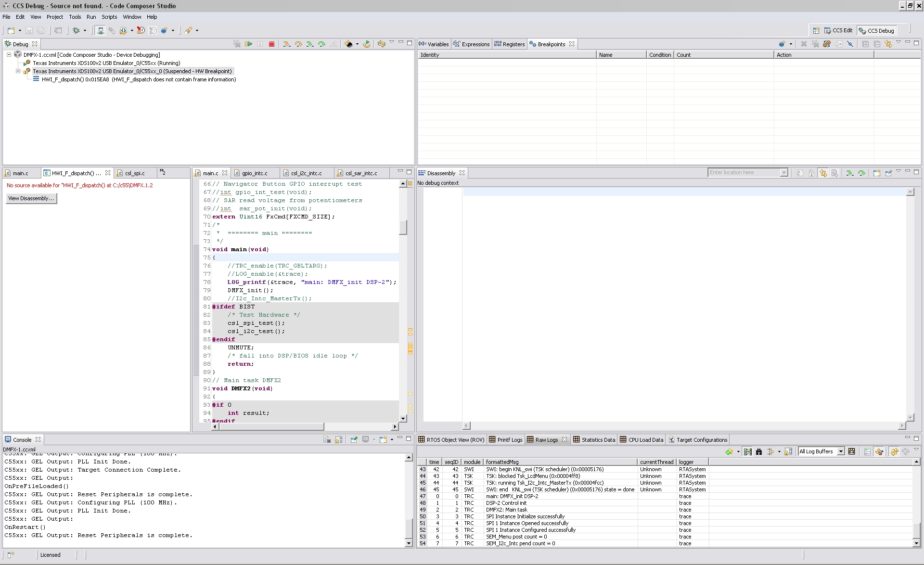Collapse the DMFX-1.ccxml debug node
Image resolution: width=924 pixels, height=565 pixels.
pyautogui.click(x=8, y=54)
